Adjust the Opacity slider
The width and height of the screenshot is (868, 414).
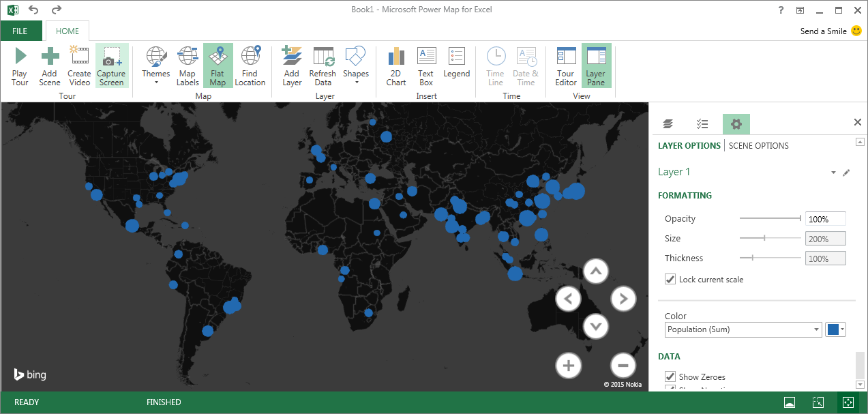[x=770, y=218]
